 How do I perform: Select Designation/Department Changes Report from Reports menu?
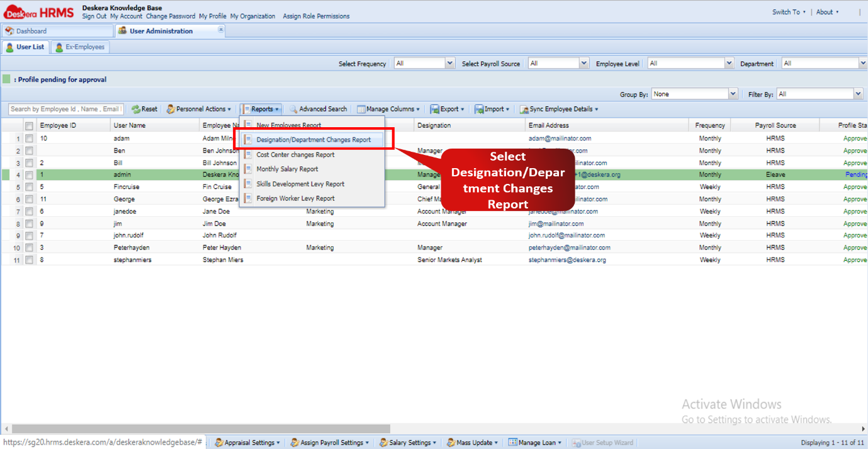[x=313, y=139]
